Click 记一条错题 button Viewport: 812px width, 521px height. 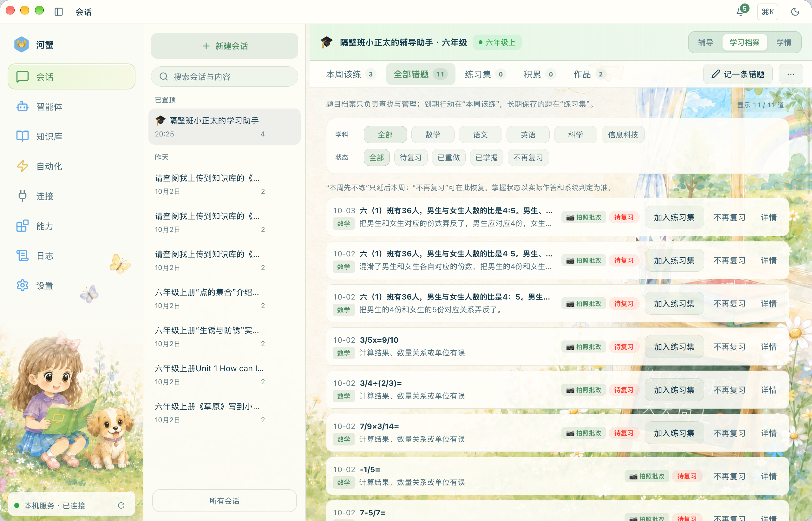coord(737,74)
